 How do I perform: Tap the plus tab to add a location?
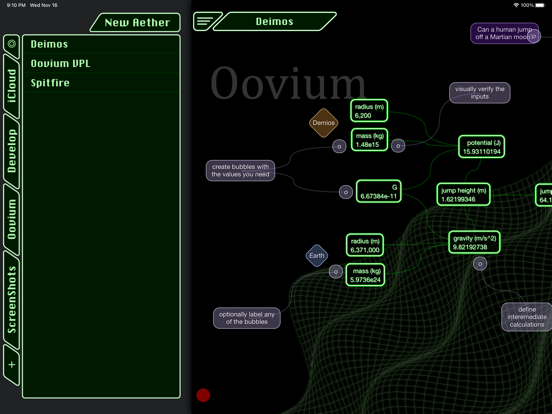[12, 364]
